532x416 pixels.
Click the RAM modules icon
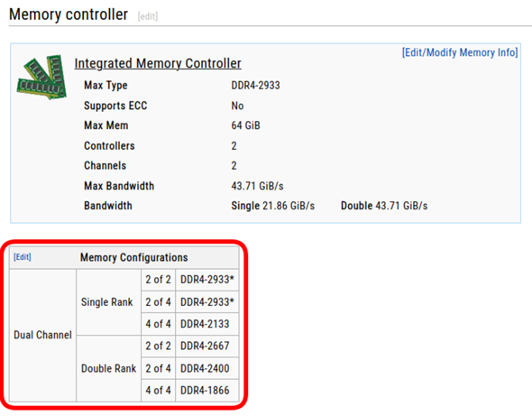[41, 77]
